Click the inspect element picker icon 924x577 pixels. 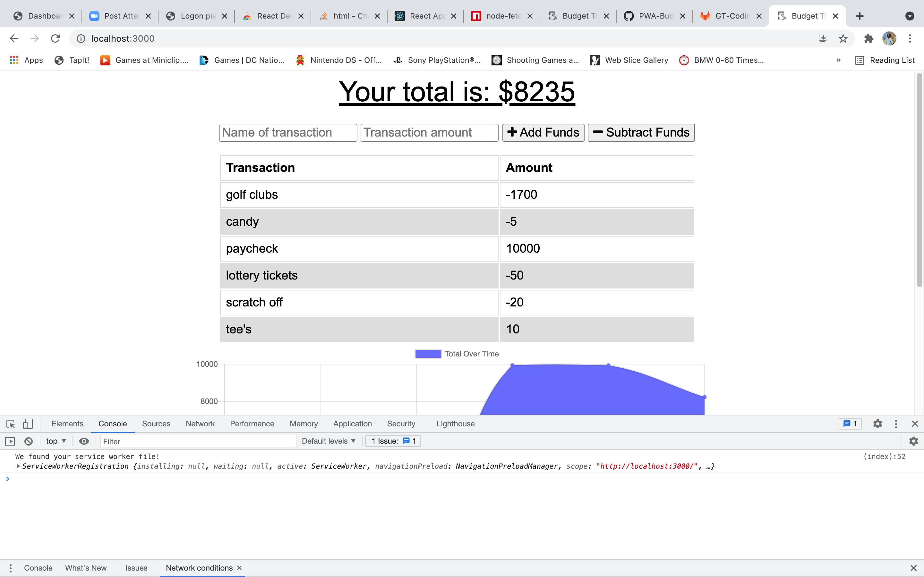pos(11,423)
